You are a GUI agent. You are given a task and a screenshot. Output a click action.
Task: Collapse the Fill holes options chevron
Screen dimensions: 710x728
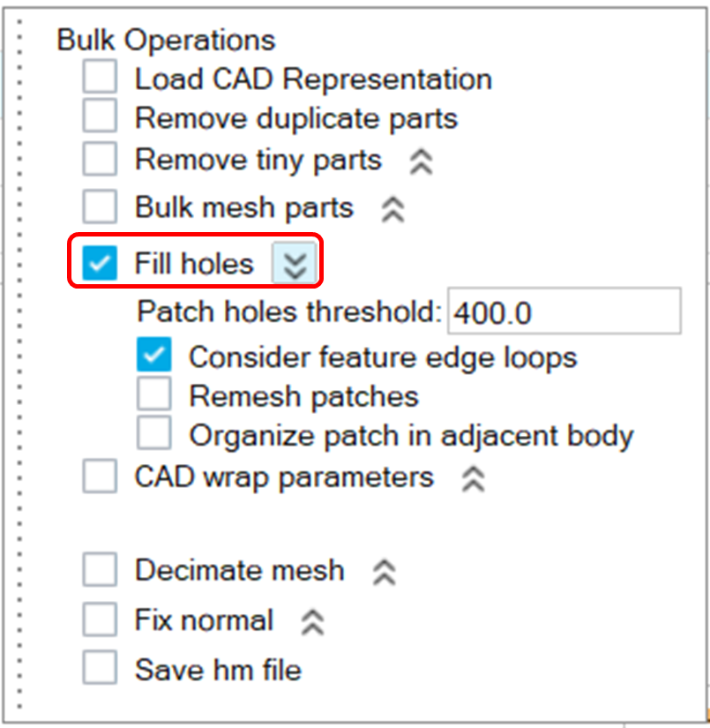click(295, 264)
